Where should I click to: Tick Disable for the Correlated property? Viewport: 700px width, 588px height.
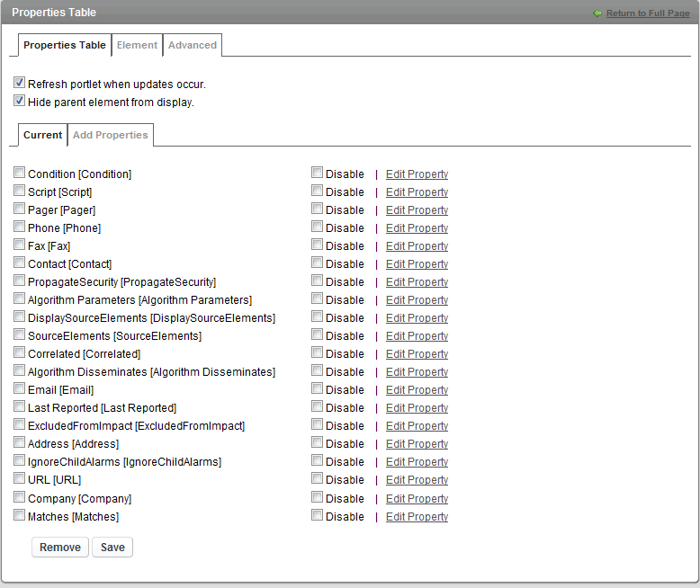317,352
